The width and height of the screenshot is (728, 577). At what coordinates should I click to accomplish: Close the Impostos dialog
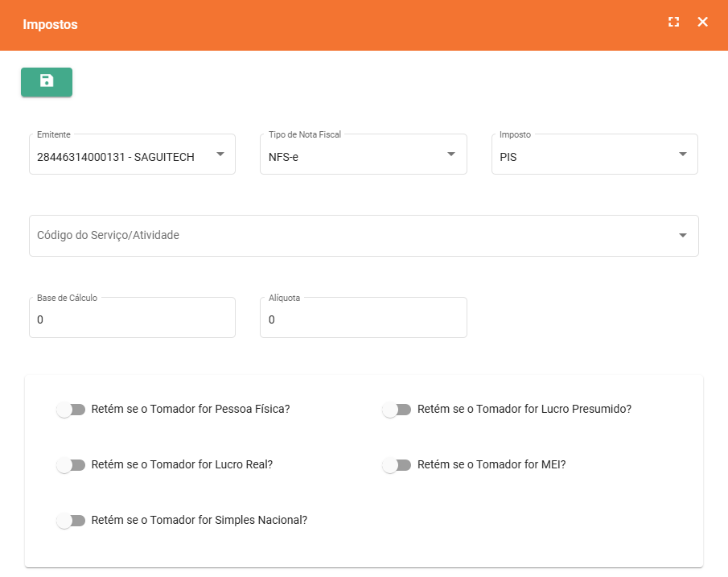coord(702,22)
